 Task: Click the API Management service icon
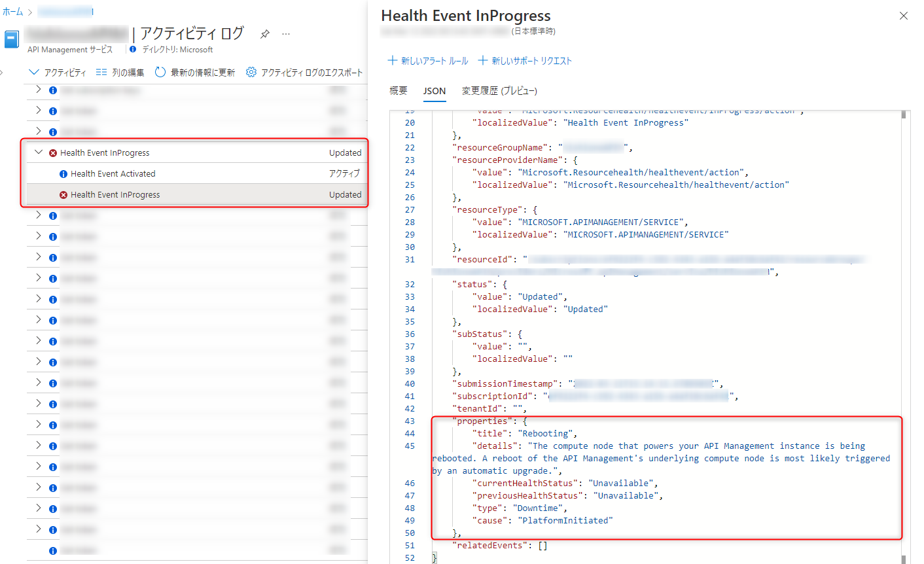click(x=10, y=39)
